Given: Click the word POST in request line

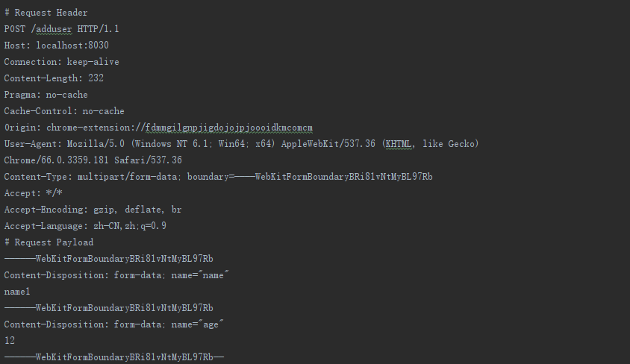Looking at the screenshot, I should (x=15, y=29).
